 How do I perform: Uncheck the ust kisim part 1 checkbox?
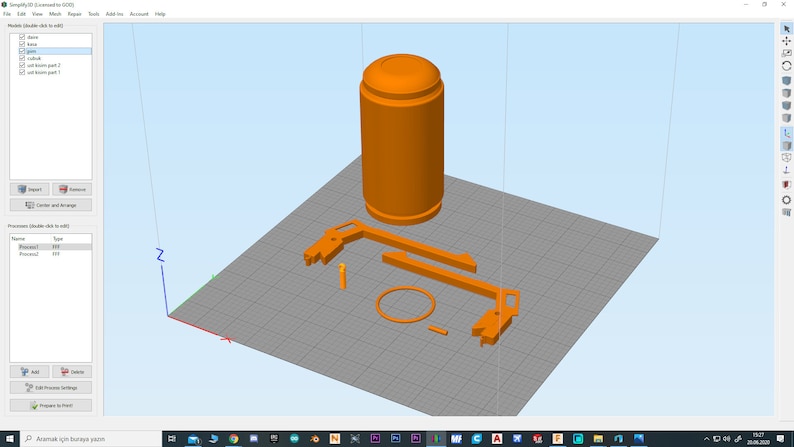point(22,72)
